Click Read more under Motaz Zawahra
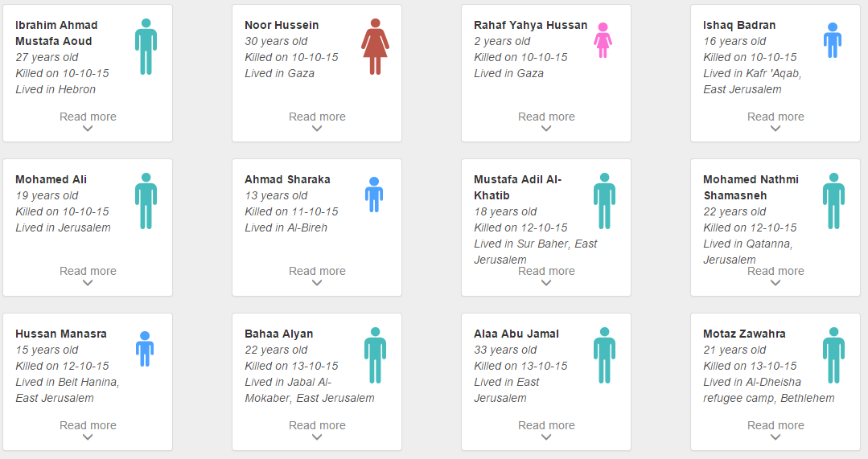Image resolution: width=868 pixels, height=459 pixels. pos(775,425)
